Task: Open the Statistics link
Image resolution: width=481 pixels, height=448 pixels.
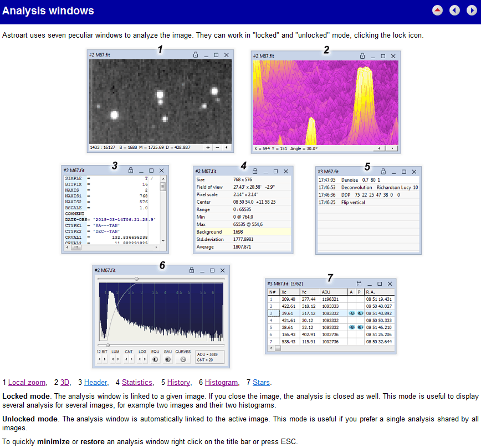Action: coord(137,383)
